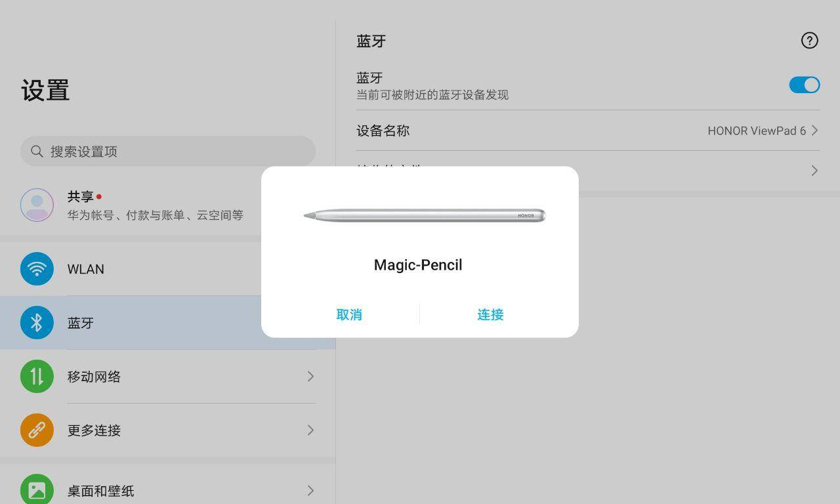Click the account avatar icon

pos(37,205)
